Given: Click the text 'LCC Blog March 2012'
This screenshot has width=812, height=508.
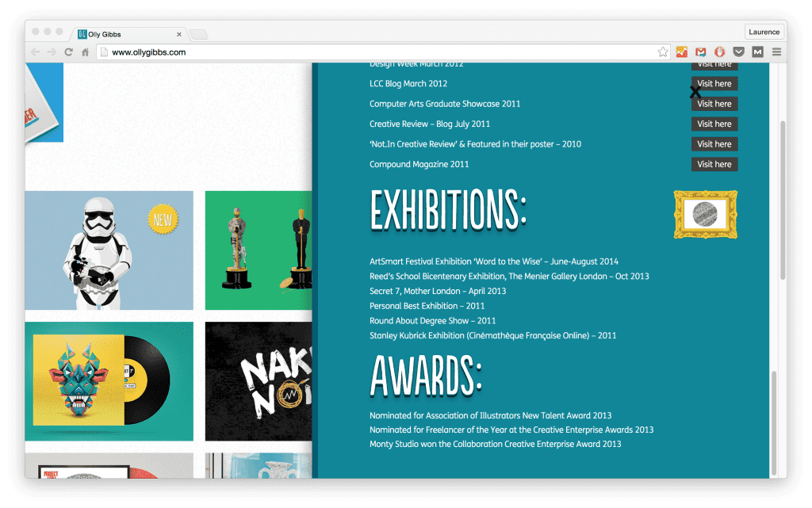Looking at the screenshot, I should point(408,83).
